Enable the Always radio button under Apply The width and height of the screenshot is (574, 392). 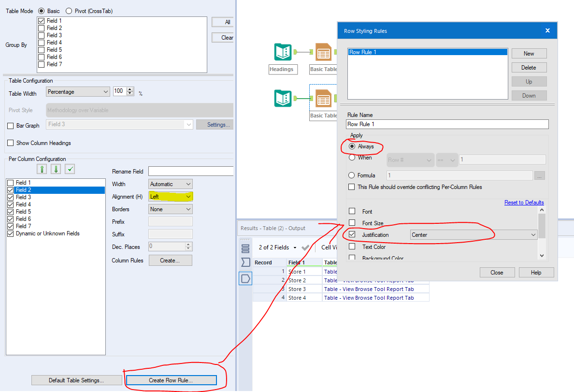[x=352, y=147]
